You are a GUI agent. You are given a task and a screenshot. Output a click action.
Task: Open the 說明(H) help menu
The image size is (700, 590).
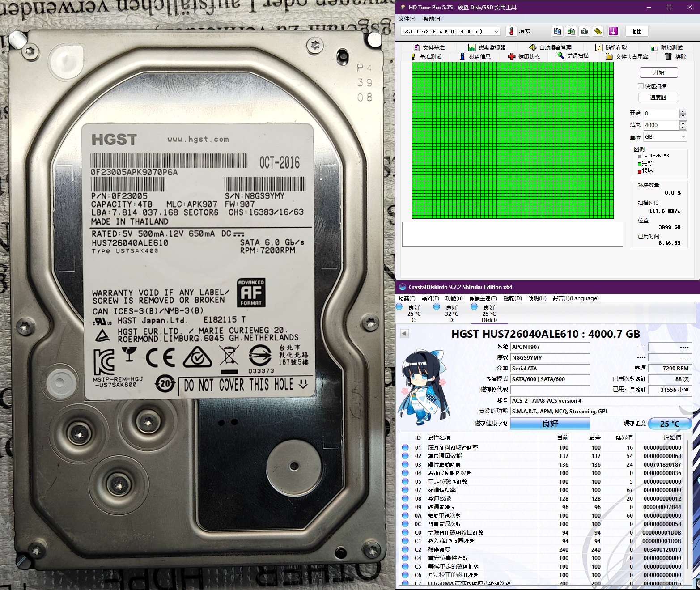click(537, 298)
